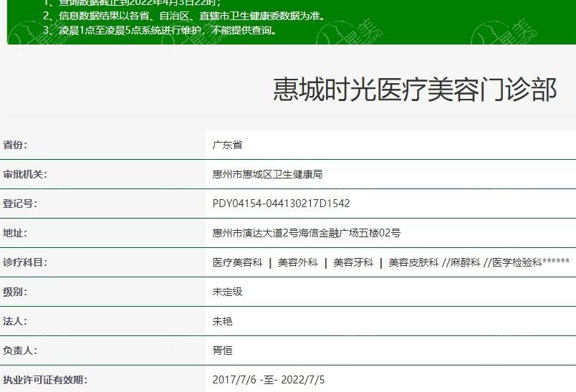Select validity period 2017/7/6 -至- 2022/7/5
Image resolution: width=576 pixels, height=392 pixels.
click(x=269, y=380)
